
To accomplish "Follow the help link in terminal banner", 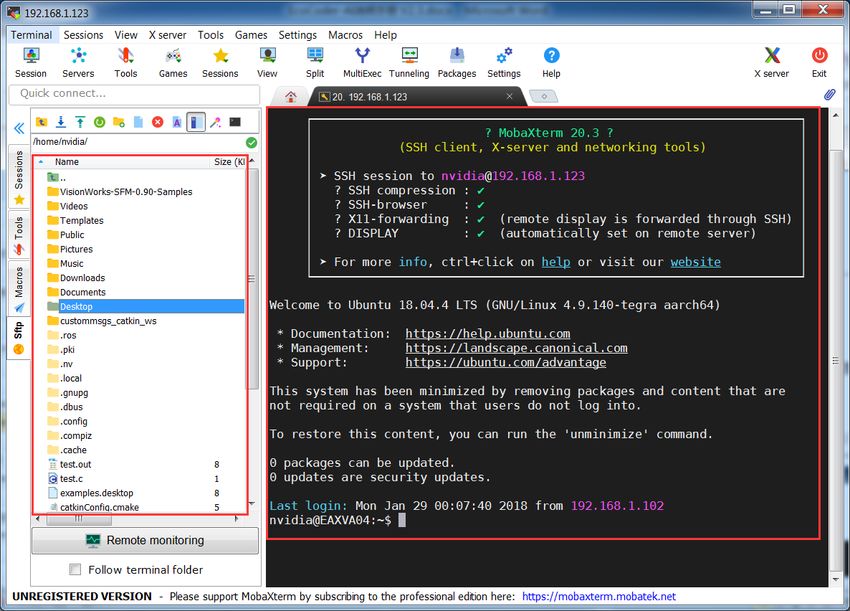I will click(556, 262).
